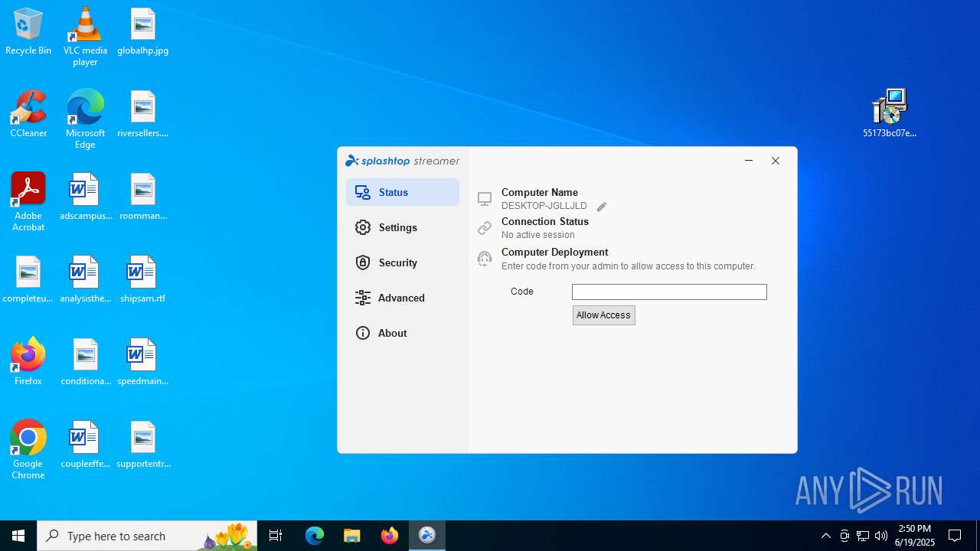Select the CCleaner desktop icon
The image size is (980, 551).
tap(28, 114)
